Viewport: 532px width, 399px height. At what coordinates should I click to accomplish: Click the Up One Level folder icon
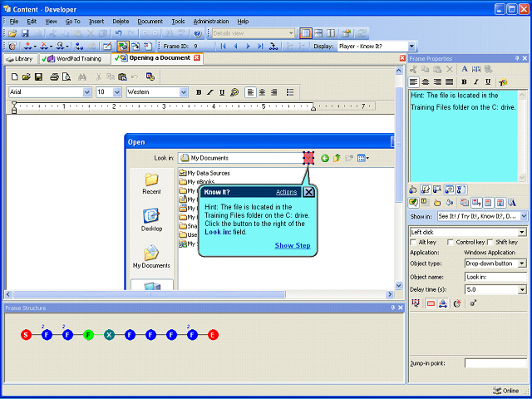pyautogui.click(x=337, y=158)
